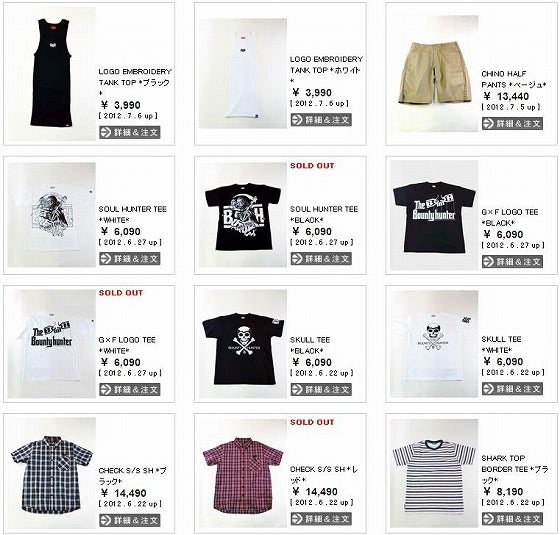
Task: Open the white Bounty Hunter logo tee photo
Action: pos(52,344)
